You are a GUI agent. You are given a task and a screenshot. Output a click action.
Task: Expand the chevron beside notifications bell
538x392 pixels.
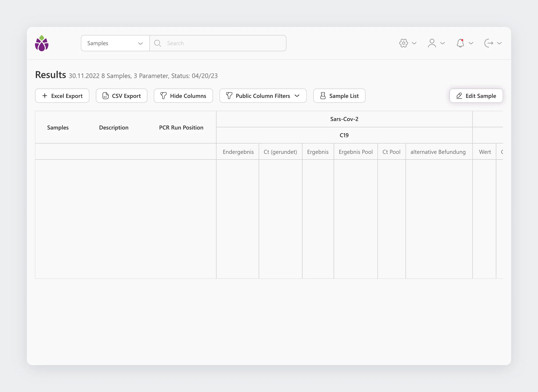point(471,43)
